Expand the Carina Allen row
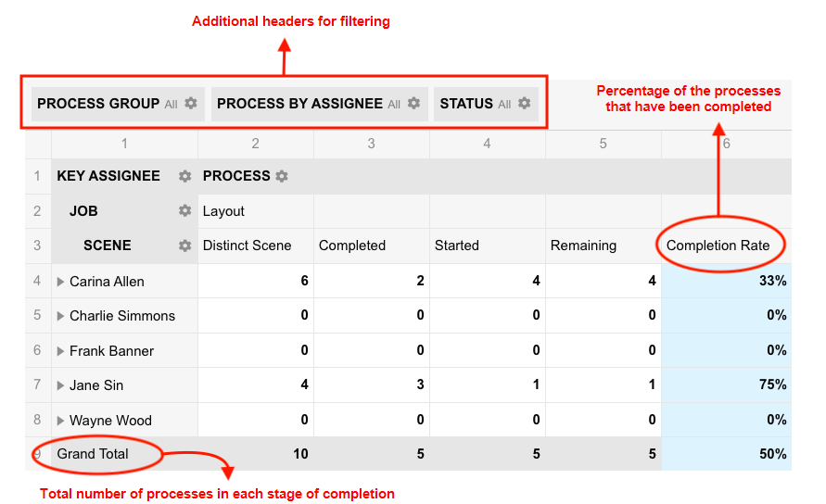The width and height of the screenshot is (826, 504). (60, 282)
